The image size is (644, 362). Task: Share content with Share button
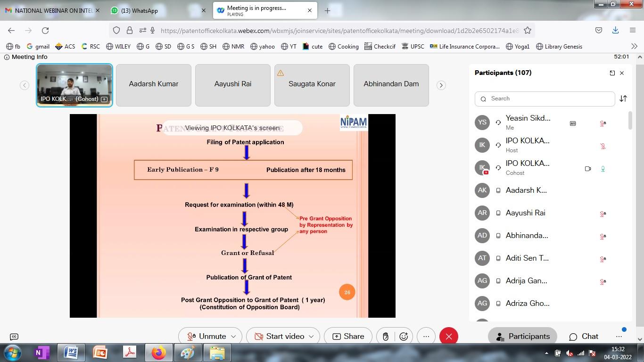coord(348,337)
